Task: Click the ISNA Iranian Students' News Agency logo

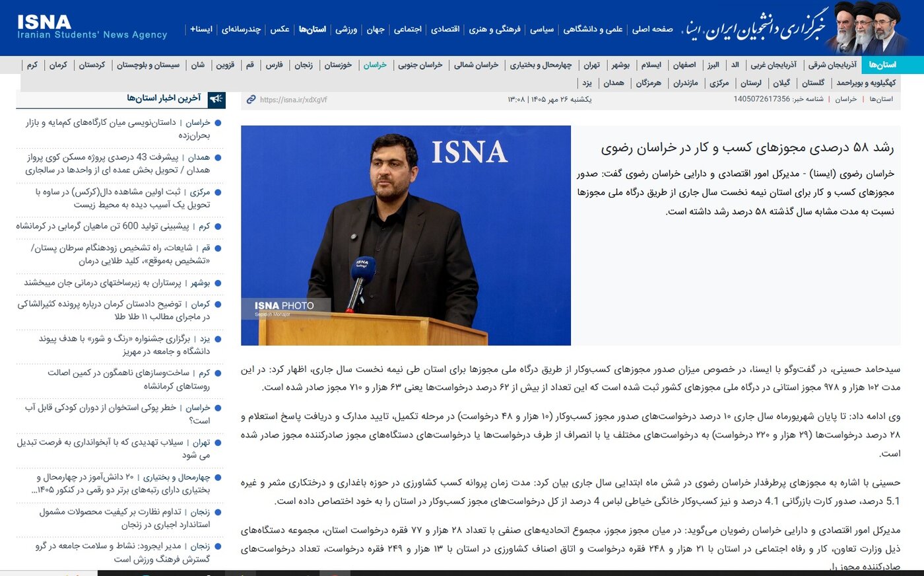Action: click(x=92, y=27)
